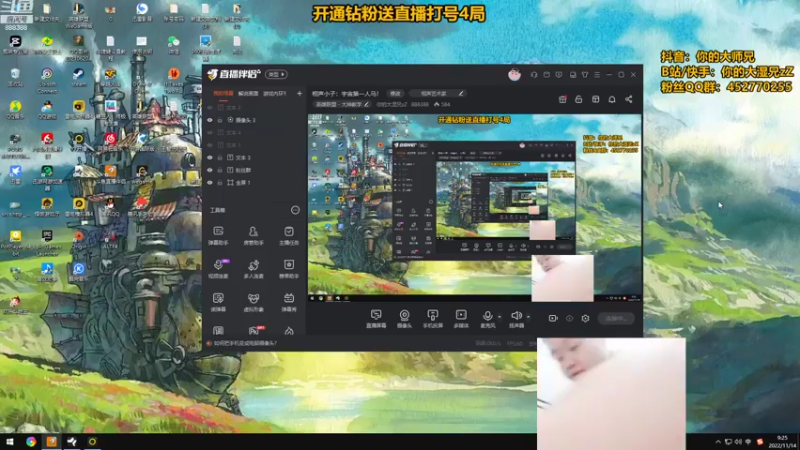Image resolution: width=800 pixels, height=450 pixels.
Task: Launch the 视频连麦 tool
Action: [218, 269]
